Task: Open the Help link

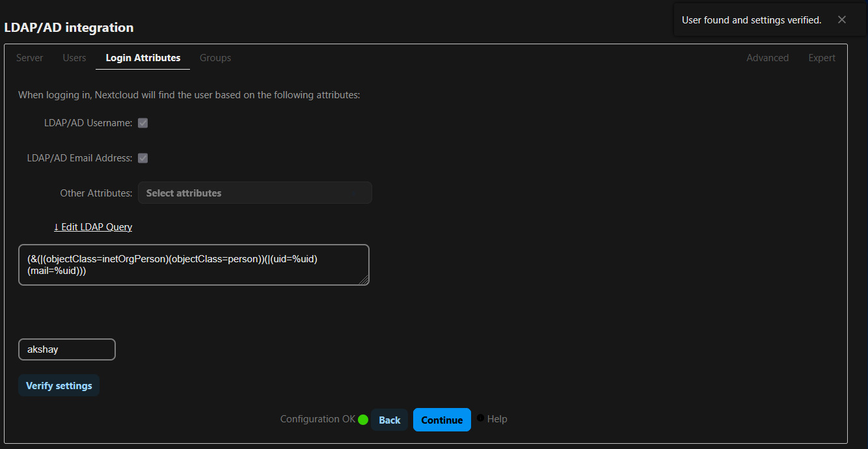Action: pos(497,419)
